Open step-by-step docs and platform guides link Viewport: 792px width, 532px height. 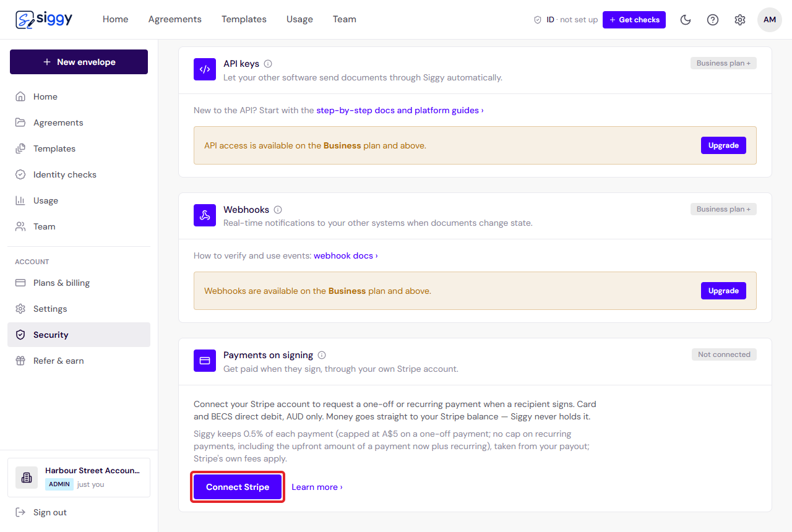(400, 110)
